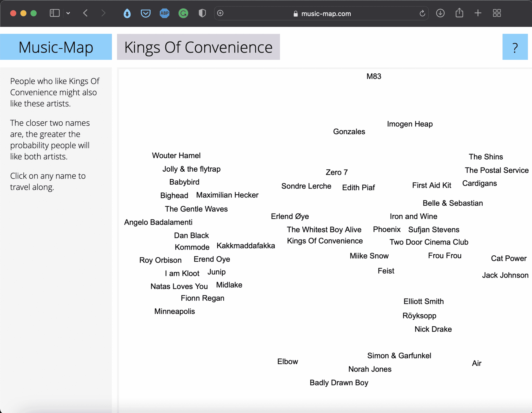
Task: Show the tab overview grid
Action: point(497,13)
